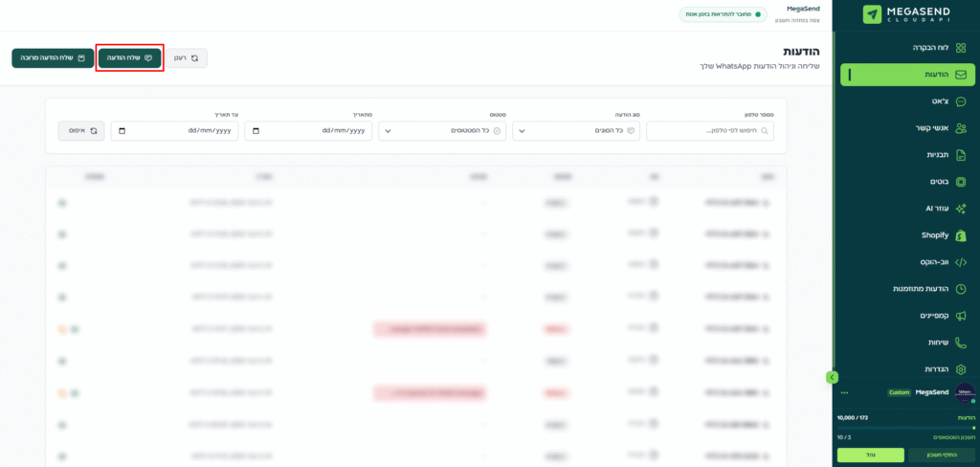Click the Send Message (שלח הודעה) button
This screenshot has width=980, height=467.
(x=129, y=58)
